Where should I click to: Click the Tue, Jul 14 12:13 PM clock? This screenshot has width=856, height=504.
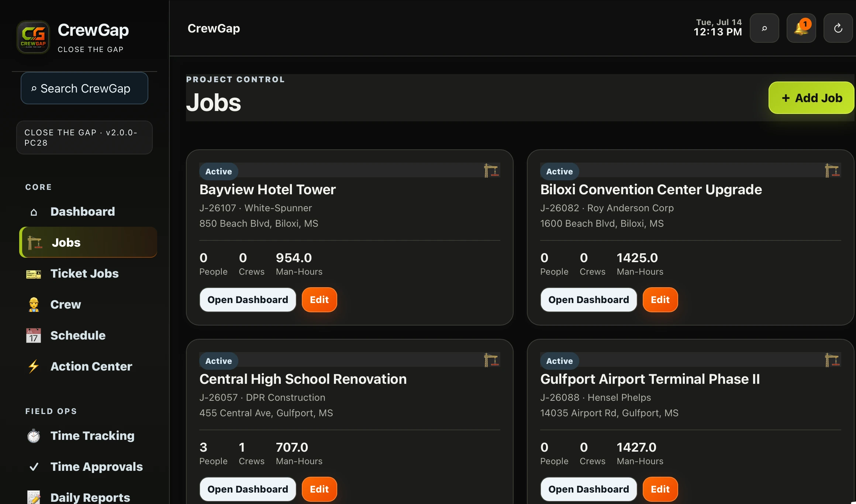coord(718,28)
